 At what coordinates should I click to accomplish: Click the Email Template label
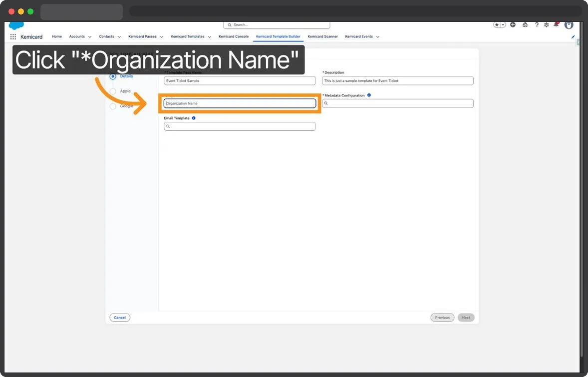(177, 118)
